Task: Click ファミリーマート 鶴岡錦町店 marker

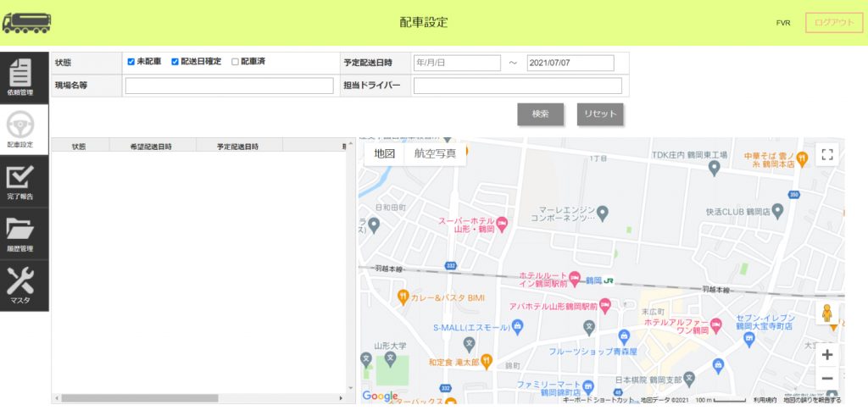Action: coord(588,385)
